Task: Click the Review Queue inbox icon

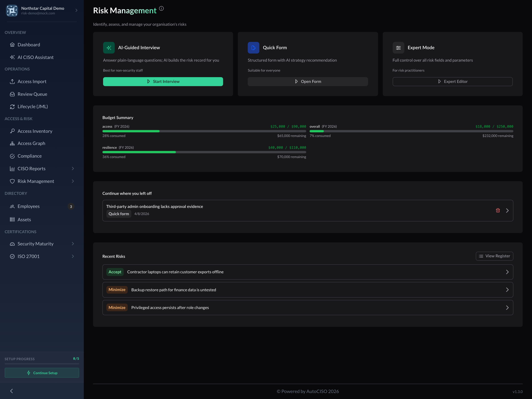Action: click(x=12, y=94)
